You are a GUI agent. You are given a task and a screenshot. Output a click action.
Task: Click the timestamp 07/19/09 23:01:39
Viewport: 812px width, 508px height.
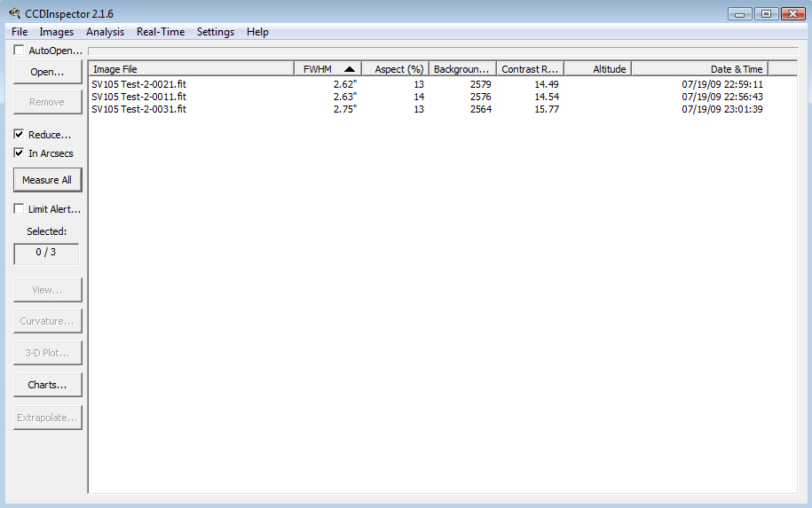point(721,109)
